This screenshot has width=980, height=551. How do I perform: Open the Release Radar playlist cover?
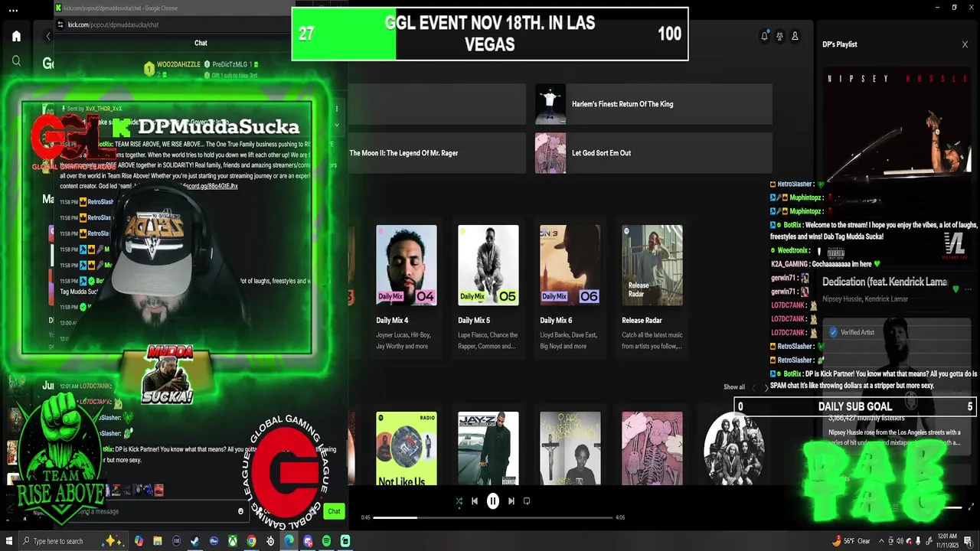click(652, 266)
